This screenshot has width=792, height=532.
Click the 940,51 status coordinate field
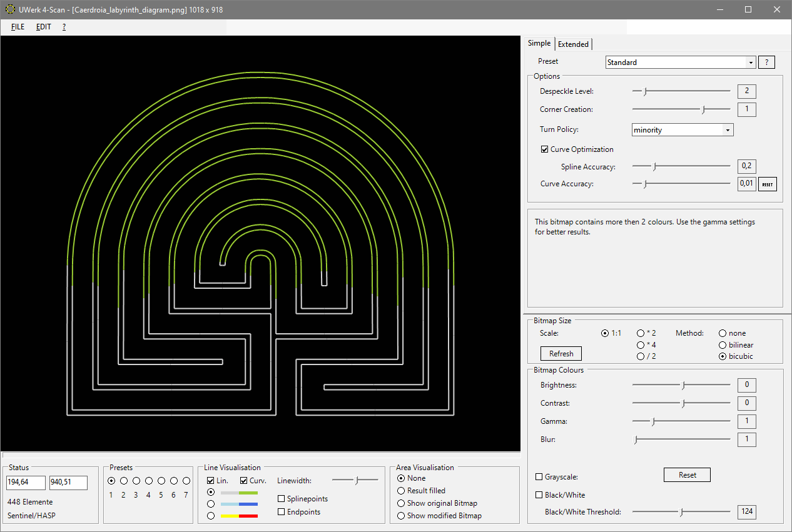click(68, 483)
